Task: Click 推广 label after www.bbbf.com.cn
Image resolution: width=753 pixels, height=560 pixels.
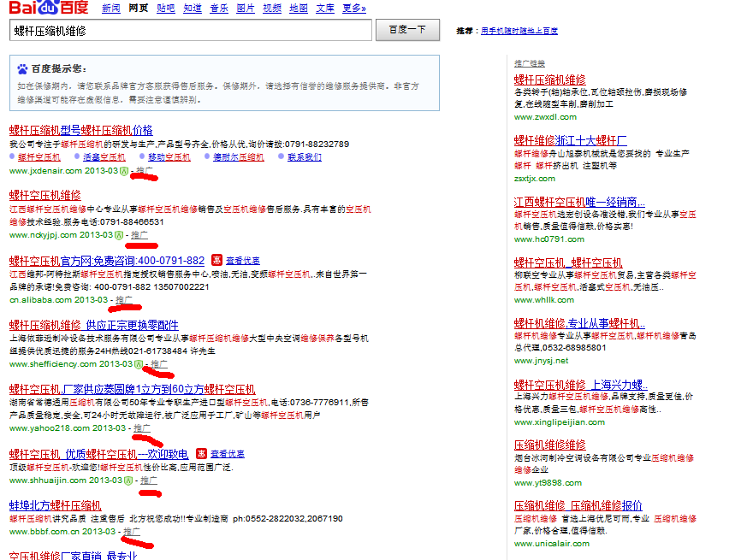Action: coord(132,531)
